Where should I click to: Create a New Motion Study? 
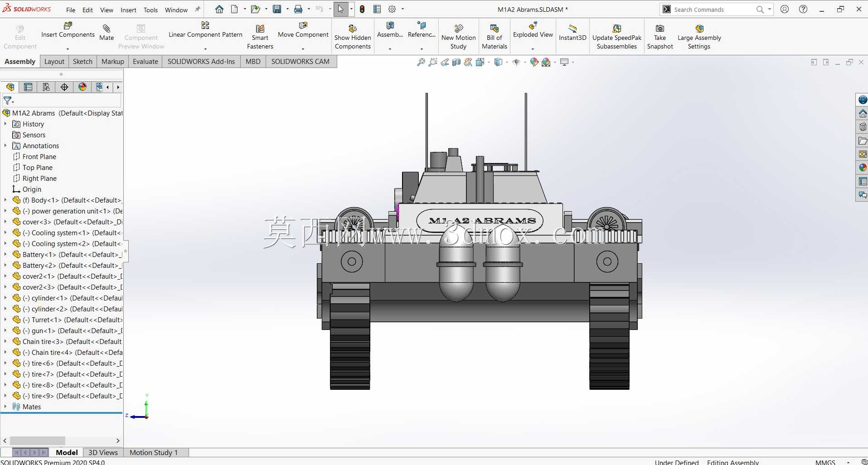click(x=459, y=37)
